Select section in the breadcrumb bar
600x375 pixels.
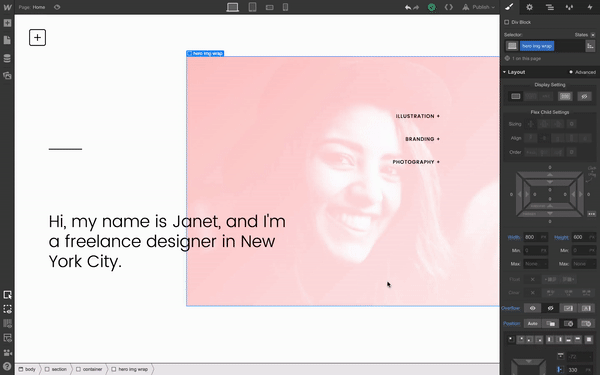click(56, 369)
